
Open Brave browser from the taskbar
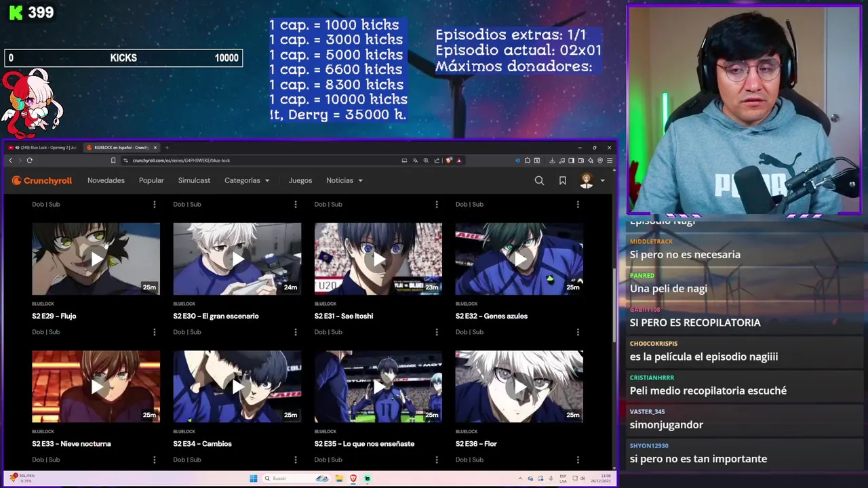tap(353, 479)
